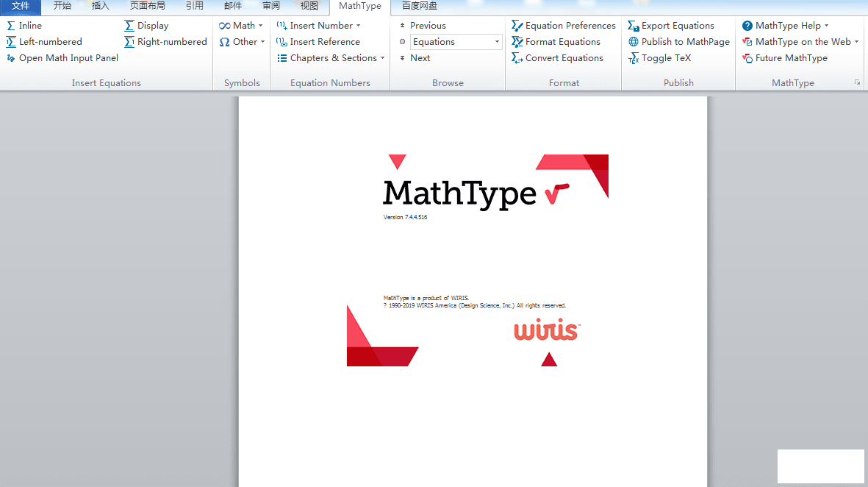Switch to the 百度网盘 tab

point(420,6)
